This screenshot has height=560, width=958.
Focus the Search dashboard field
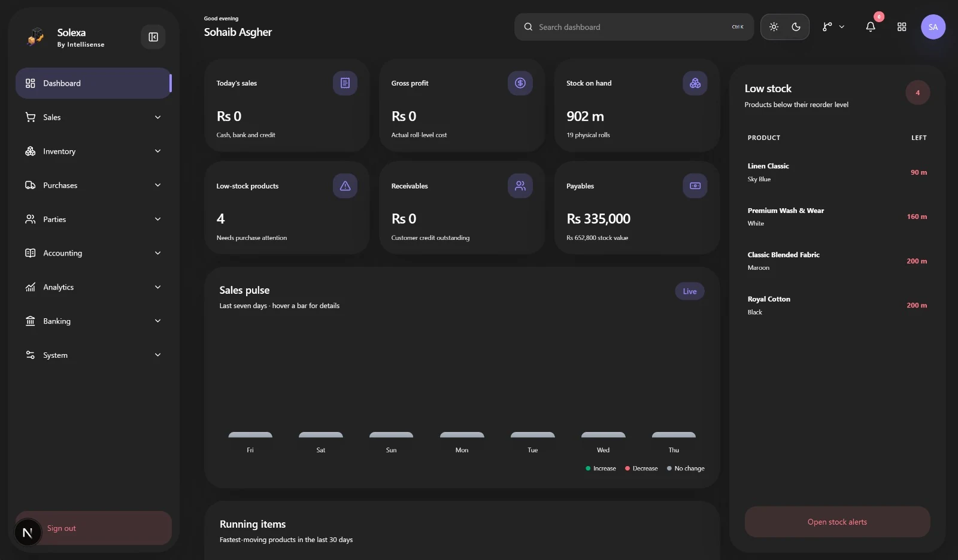[634, 27]
